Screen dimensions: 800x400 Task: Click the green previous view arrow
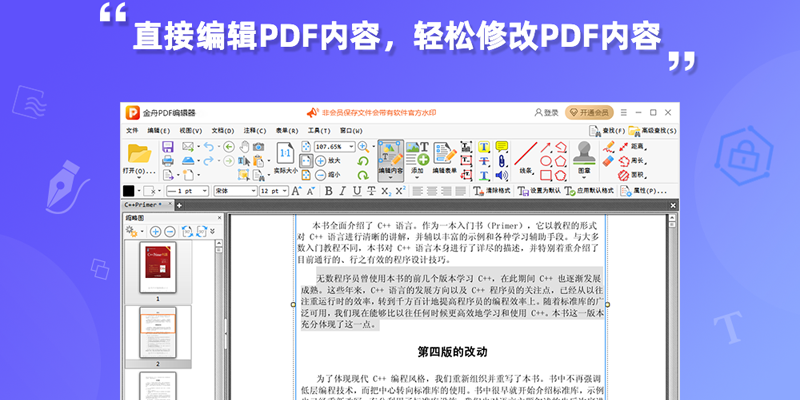coord(229,147)
